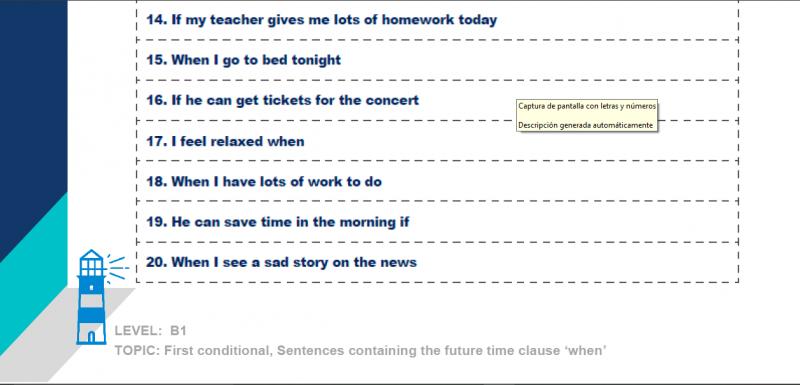
Task: Click the lighthouse door at its base
Action: tap(91, 337)
